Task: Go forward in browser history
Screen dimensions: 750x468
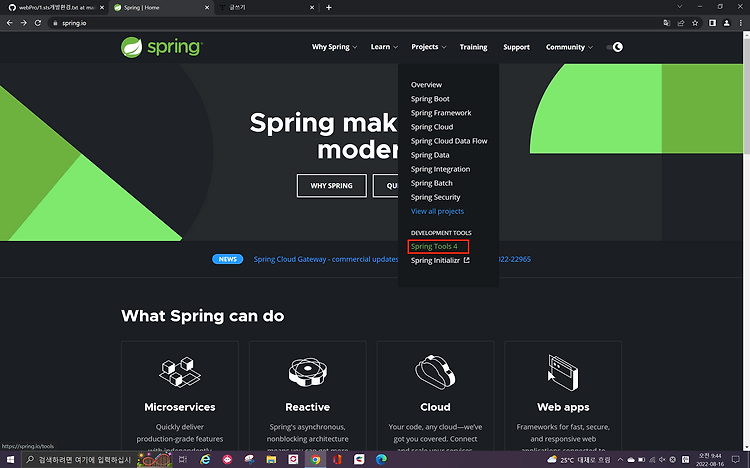Action: [x=23, y=23]
